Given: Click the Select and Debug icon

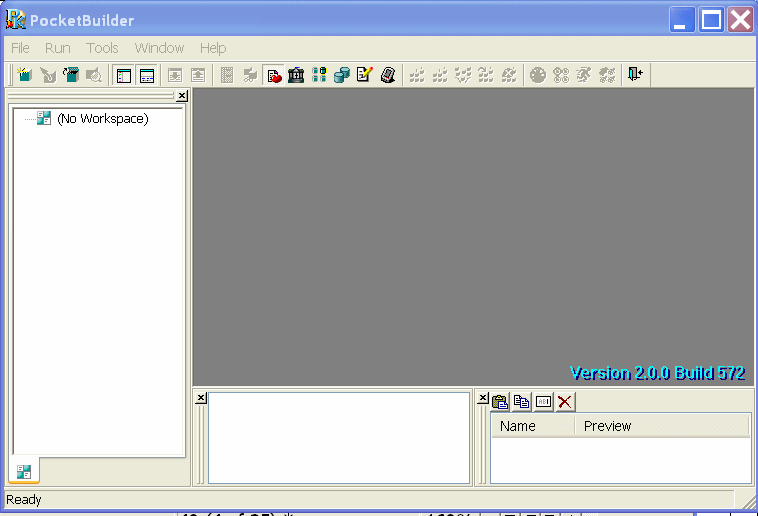Looking at the screenshot, I should (561, 75).
